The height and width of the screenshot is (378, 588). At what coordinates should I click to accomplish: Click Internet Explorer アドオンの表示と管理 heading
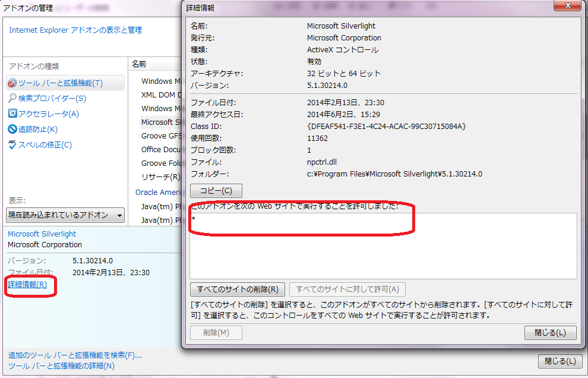[75, 30]
